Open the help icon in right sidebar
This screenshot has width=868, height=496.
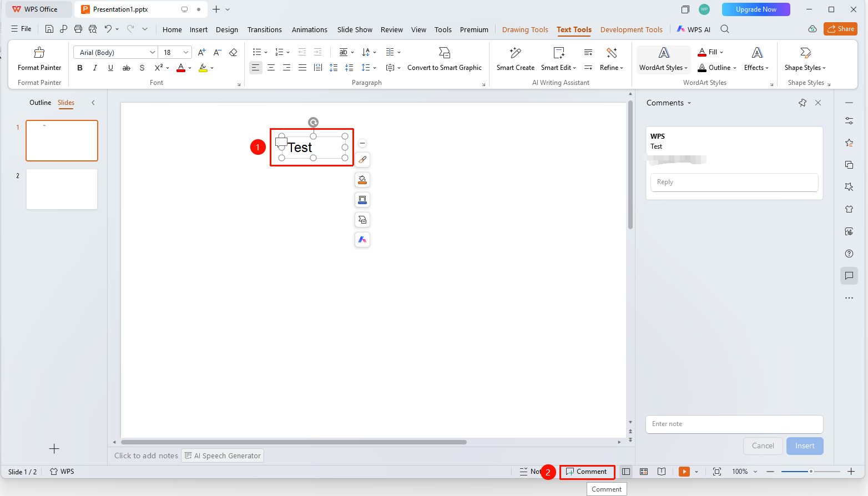pos(849,254)
